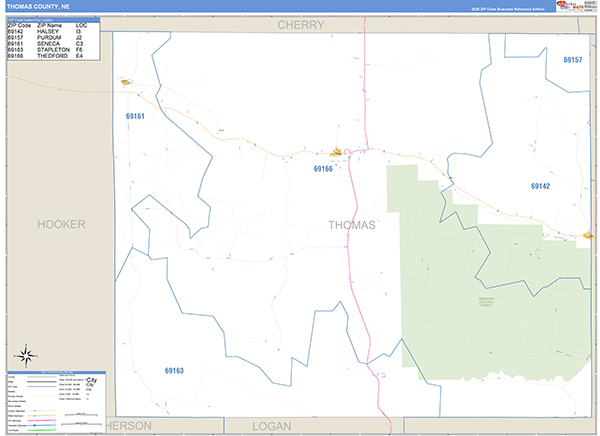Select ZIP label 69163 on the map
600x436 pixels.
click(x=174, y=371)
